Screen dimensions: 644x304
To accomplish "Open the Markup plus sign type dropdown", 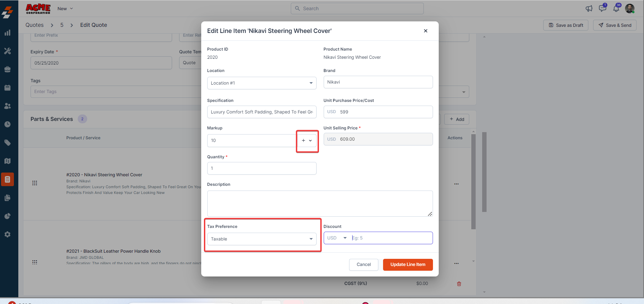I will point(307,141).
